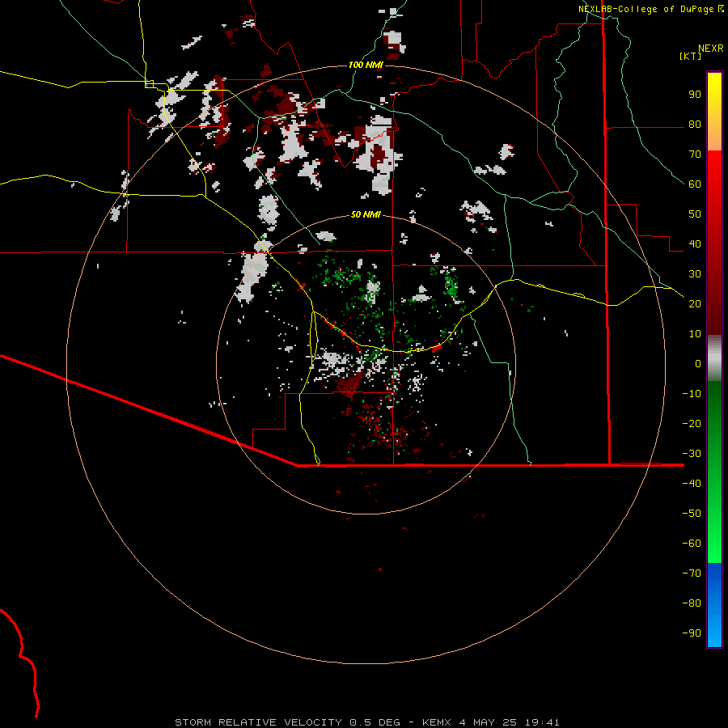
Task: Click the -50 value on color scale
Action: (x=692, y=513)
